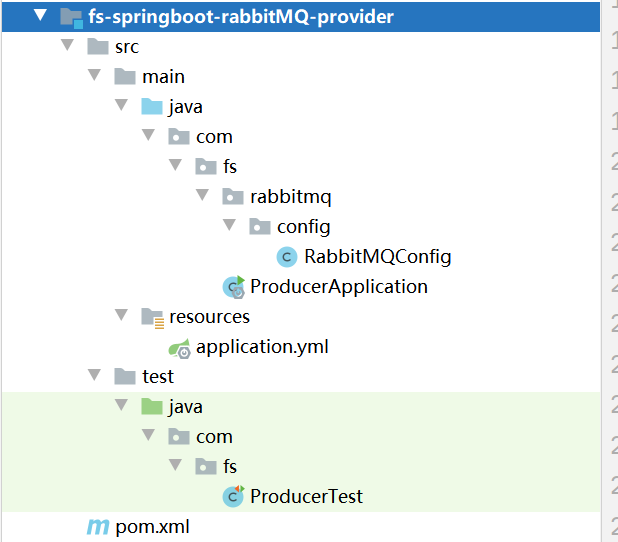Select the config label

303,227
